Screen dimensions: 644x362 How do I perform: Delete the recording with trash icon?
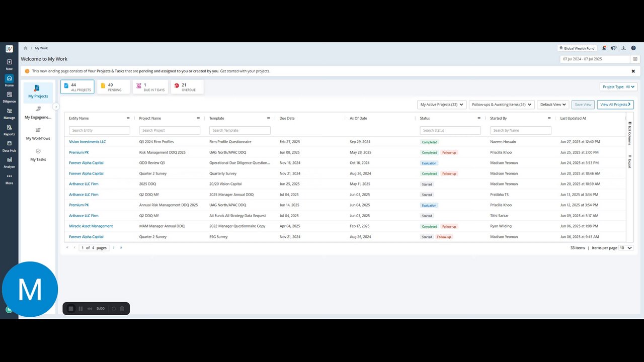122,309
